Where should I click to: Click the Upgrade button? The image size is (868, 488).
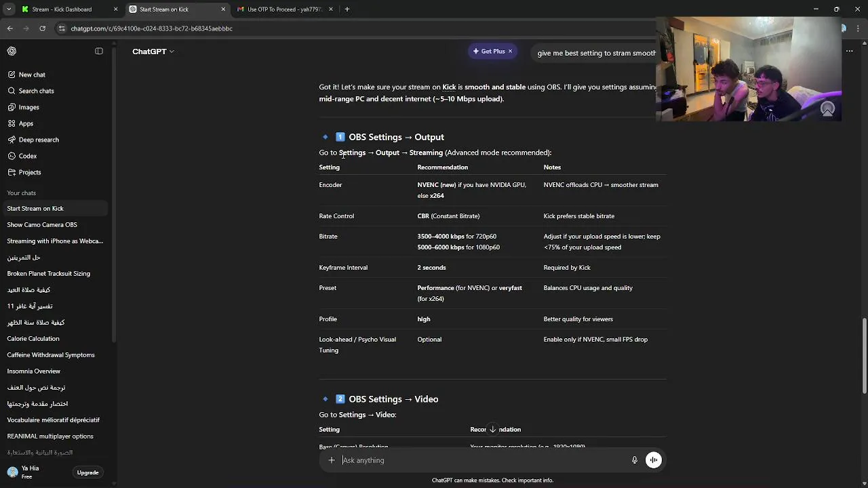coord(87,472)
